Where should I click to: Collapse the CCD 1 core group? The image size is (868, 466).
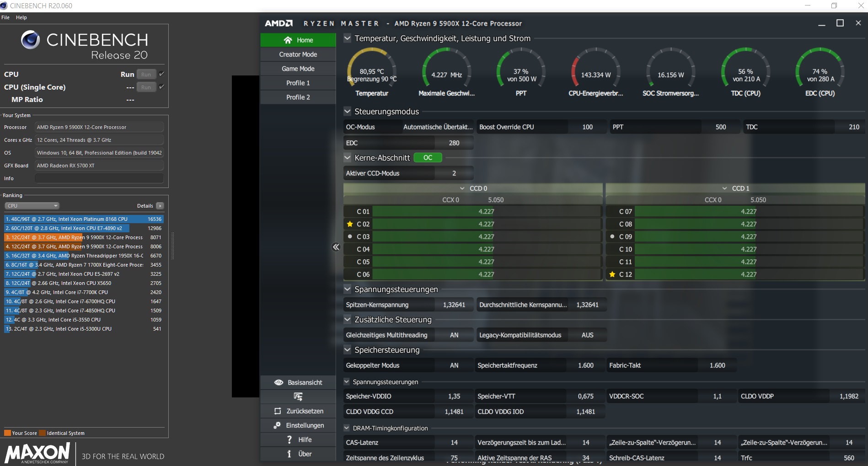tap(724, 188)
